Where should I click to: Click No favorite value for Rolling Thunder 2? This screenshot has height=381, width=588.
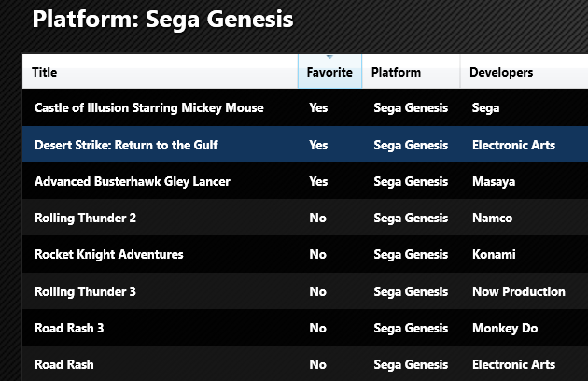point(317,218)
